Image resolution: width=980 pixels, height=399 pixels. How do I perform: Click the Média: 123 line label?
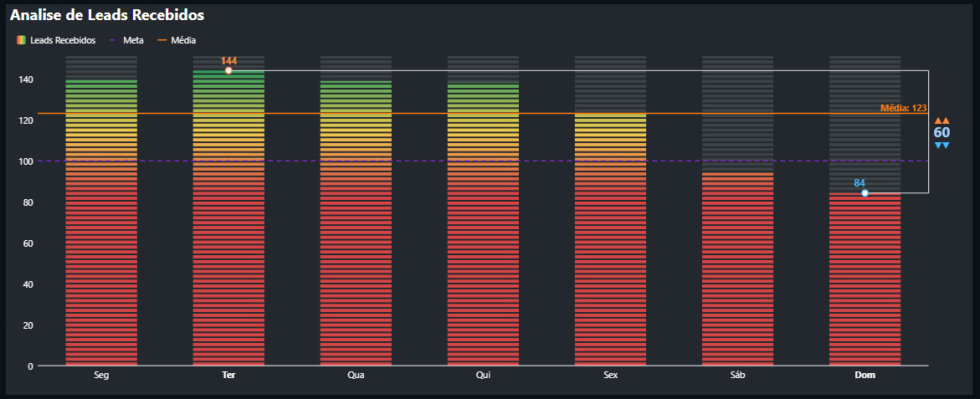pyautogui.click(x=903, y=108)
